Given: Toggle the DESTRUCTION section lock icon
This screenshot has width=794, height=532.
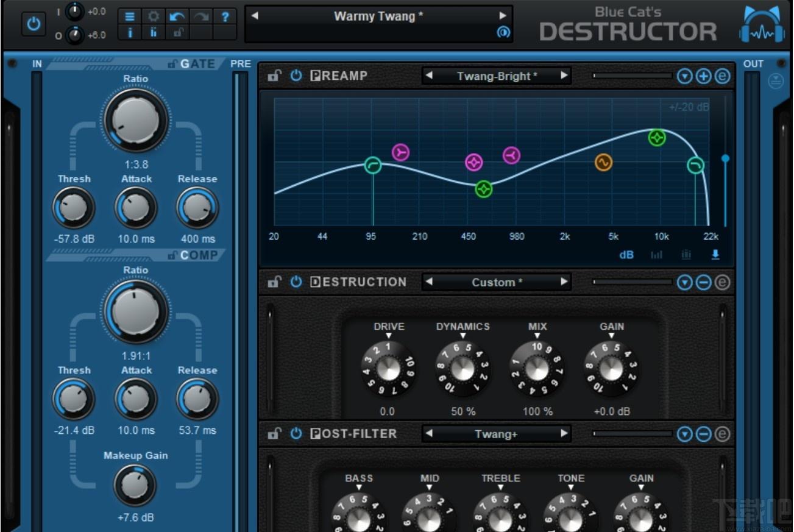Looking at the screenshot, I should coord(275,282).
